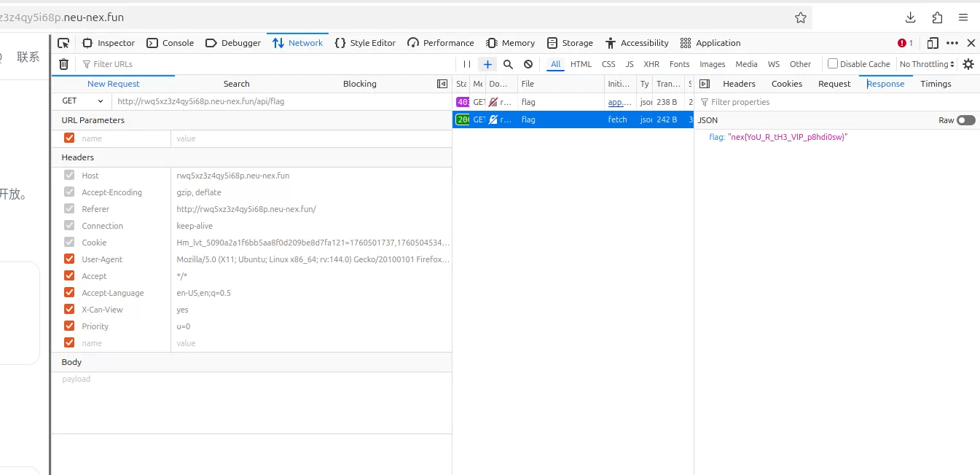Click the element picker icon

63,43
